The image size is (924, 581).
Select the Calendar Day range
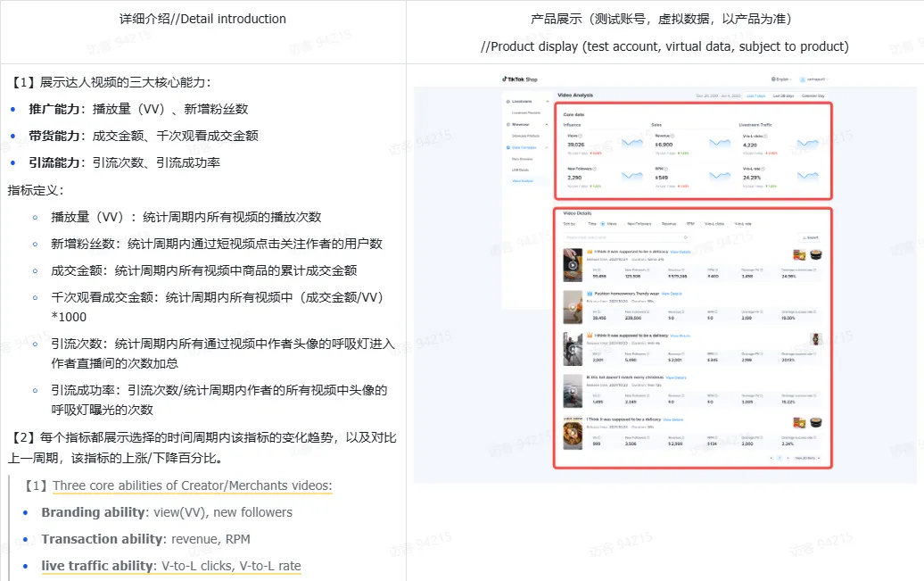click(x=813, y=95)
